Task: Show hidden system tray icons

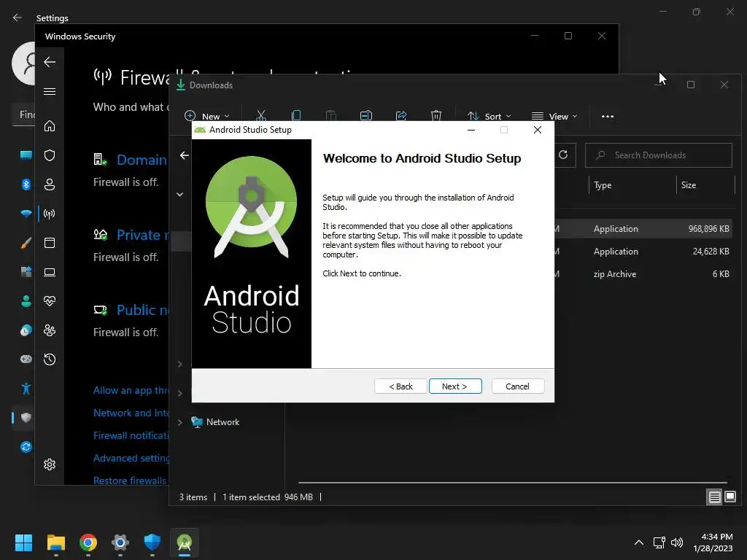Action: (x=639, y=542)
